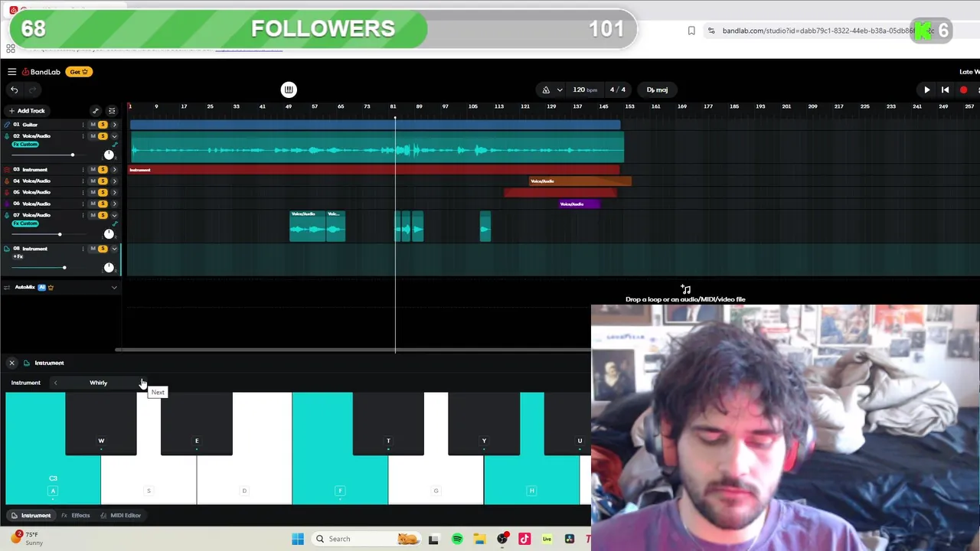
Task: Switch to the Effects tab
Action: 76,516
